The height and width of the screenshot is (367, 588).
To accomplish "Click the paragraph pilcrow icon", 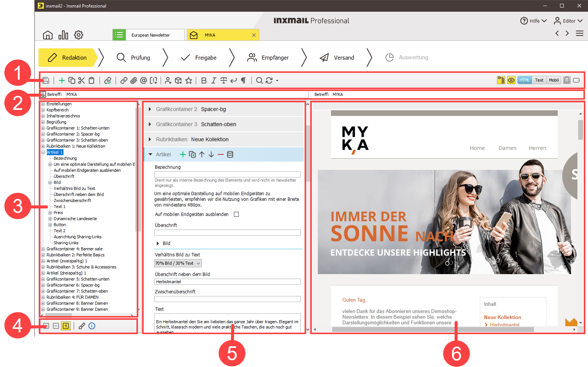I will [243, 80].
